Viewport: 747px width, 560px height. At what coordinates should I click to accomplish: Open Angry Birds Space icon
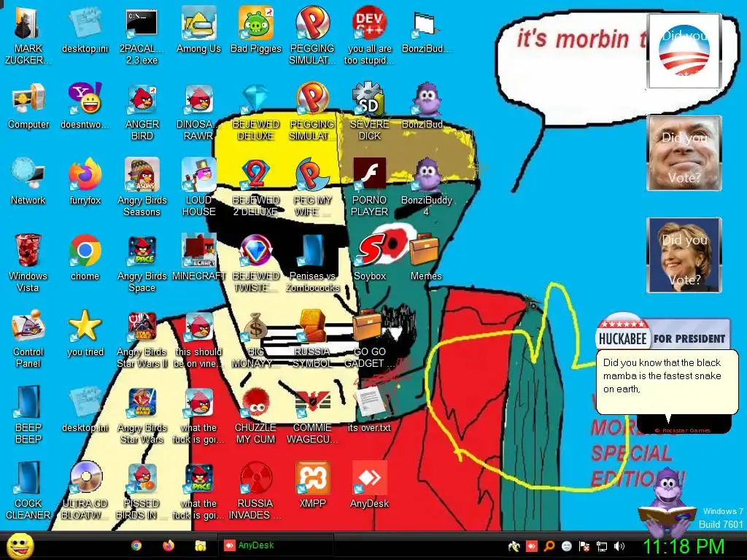point(142,251)
